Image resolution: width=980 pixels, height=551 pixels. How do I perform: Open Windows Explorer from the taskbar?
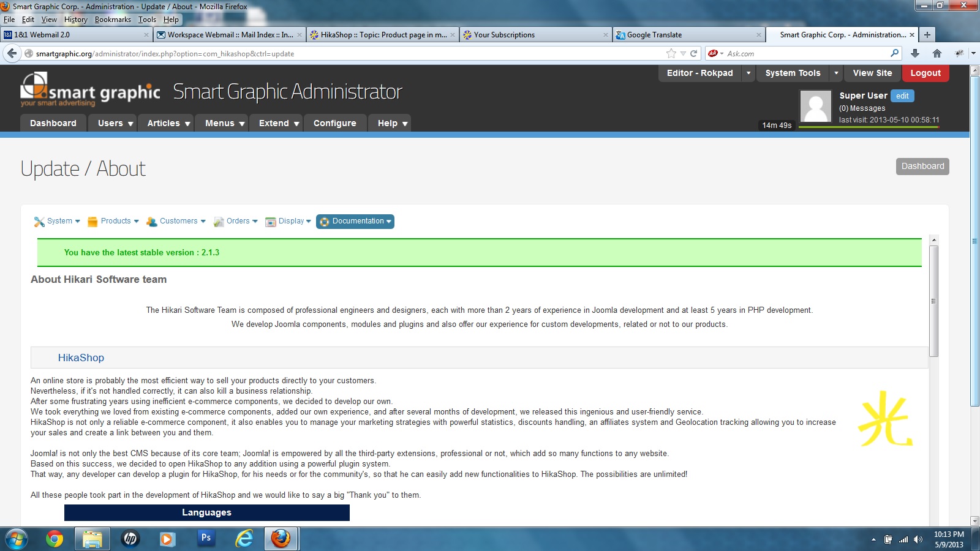coord(92,539)
